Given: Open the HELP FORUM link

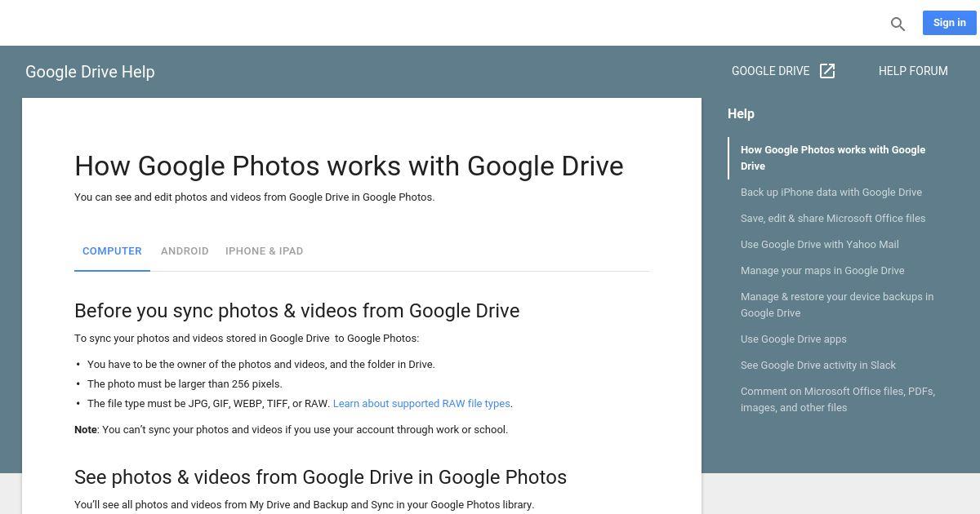Looking at the screenshot, I should (x=913, y=71).
